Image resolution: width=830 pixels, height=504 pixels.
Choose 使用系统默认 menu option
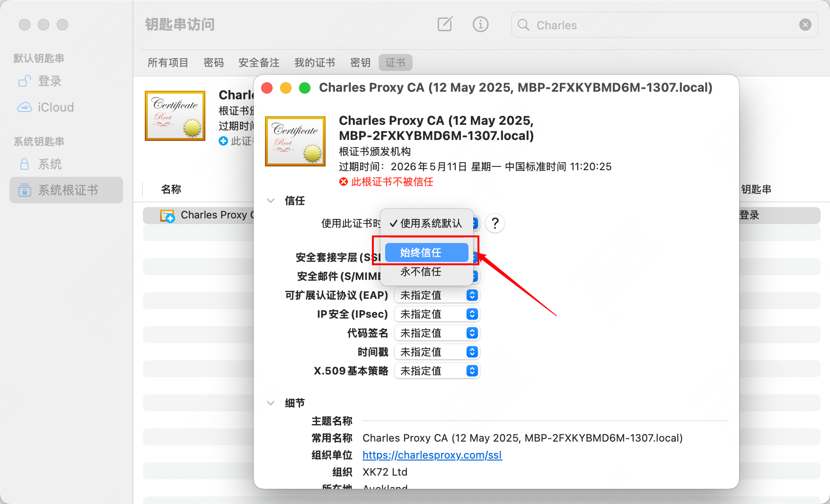pos(426,223)
